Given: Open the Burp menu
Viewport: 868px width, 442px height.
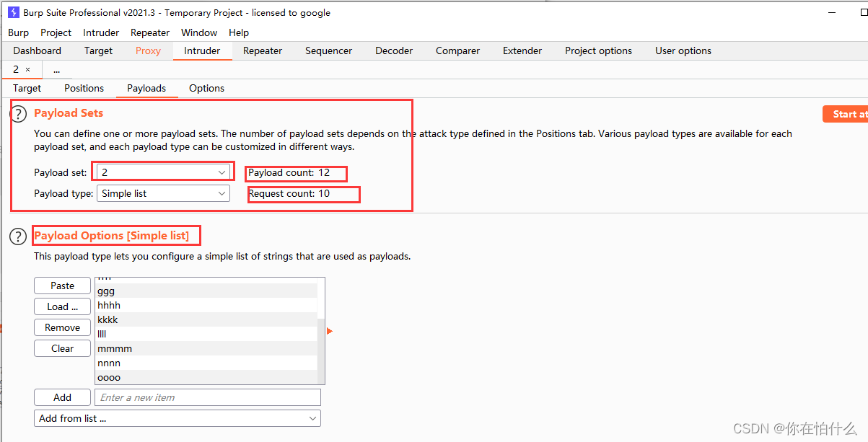Looking at the screenshot, I should pos(19,32).
